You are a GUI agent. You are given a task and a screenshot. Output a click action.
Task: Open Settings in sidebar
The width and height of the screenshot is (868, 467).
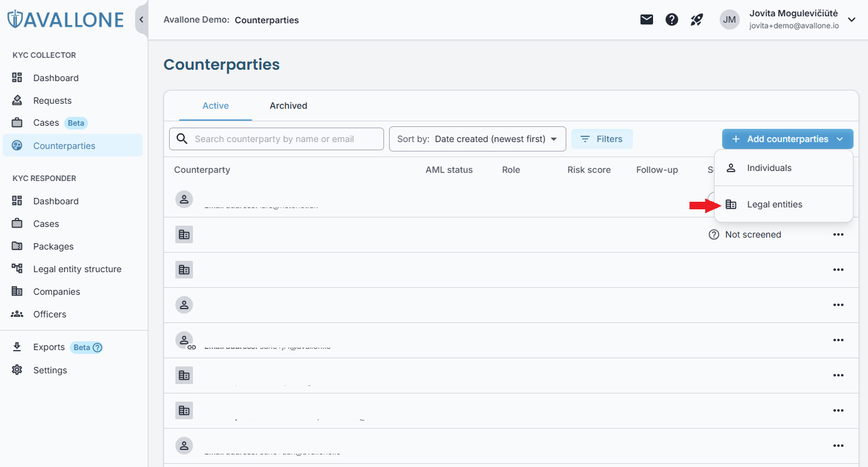[x=50, y=370]
